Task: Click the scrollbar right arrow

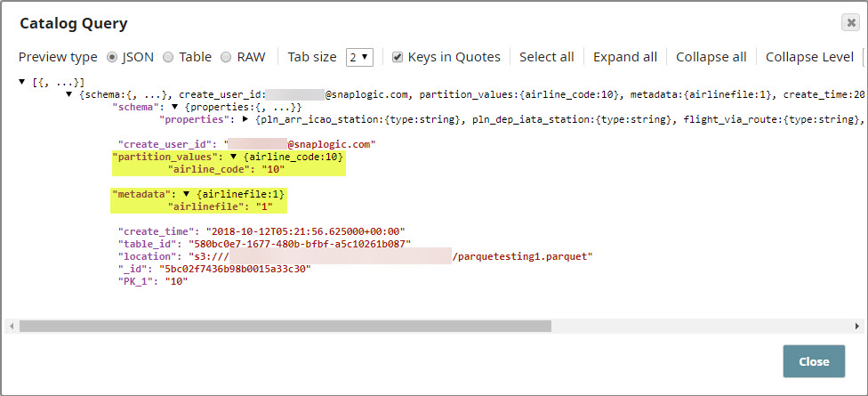Action: (x=856, y=327)
